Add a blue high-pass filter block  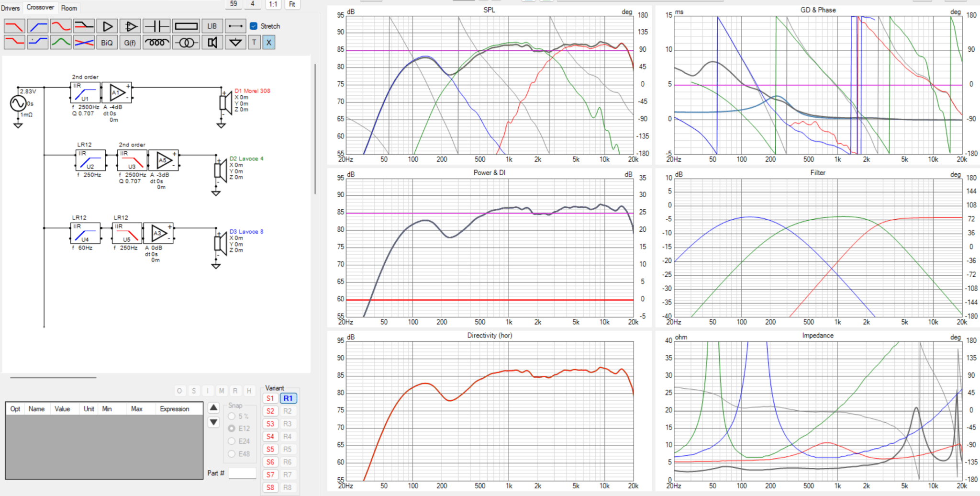point(38,26)
